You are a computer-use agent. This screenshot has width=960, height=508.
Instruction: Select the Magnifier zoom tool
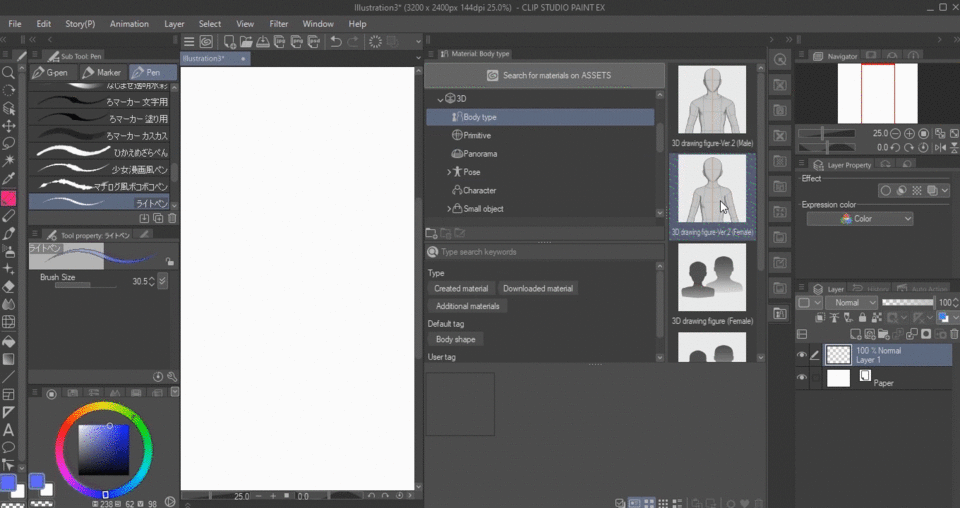[x=9, y=73]
